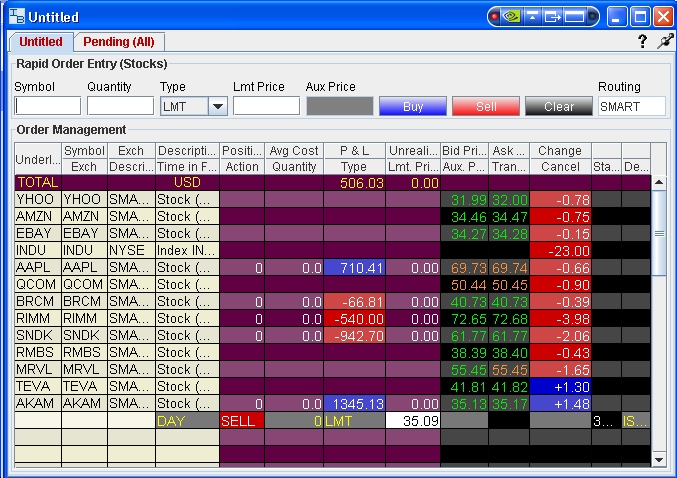Viewport: 677px width, 478px height.
Task: Click the Clear button
Action: point(559,106)
